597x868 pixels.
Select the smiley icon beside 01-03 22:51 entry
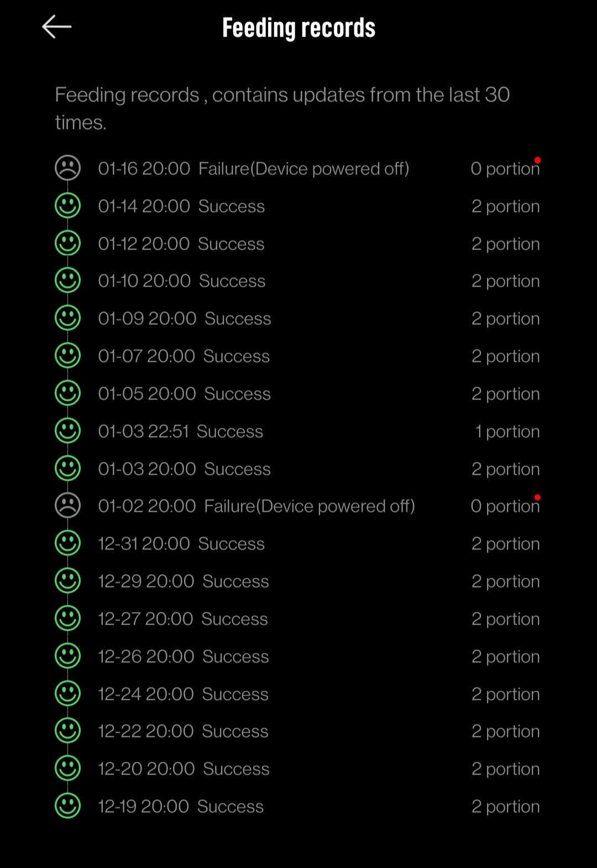[x=67, y=431]
